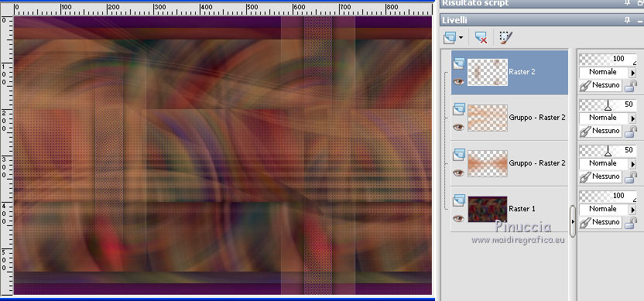Click the Delete Layer icon with the red X
This screenshot has width=644, height=301.
(481, 37)
